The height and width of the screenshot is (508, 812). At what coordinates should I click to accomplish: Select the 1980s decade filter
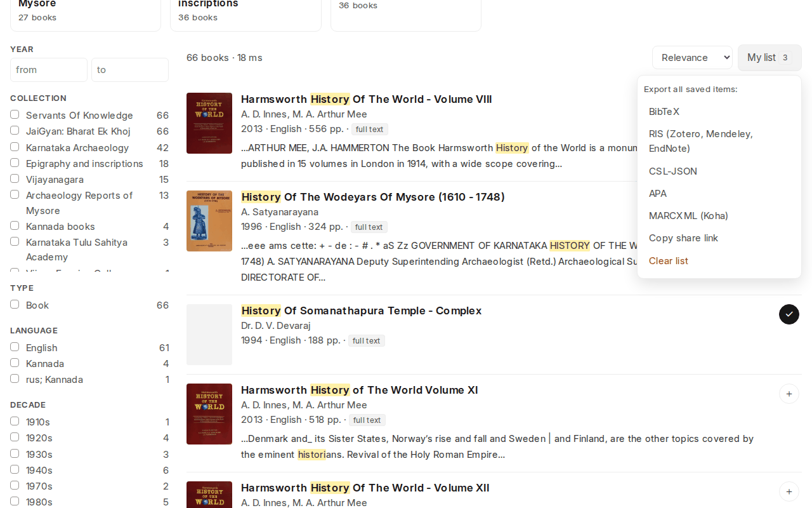point(15,501)
